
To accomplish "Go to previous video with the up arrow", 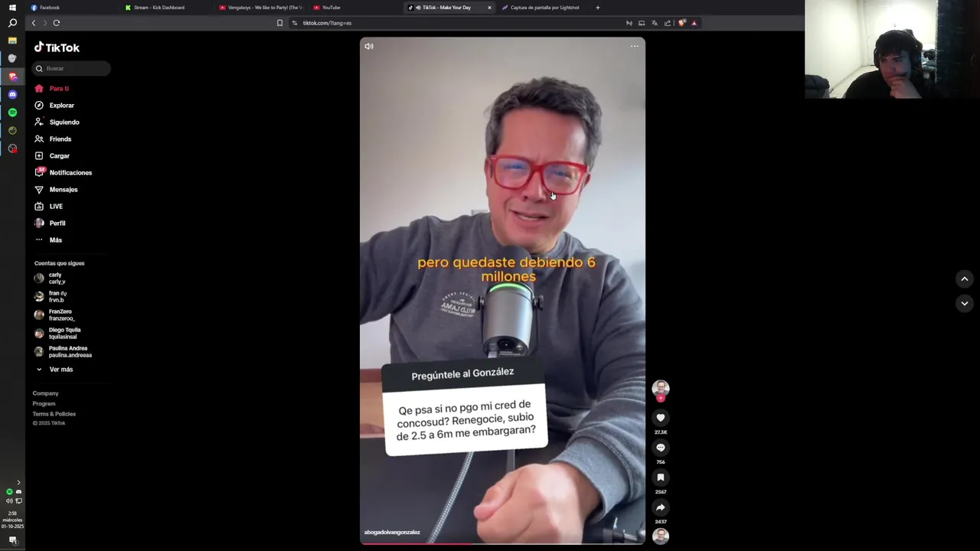I will click(x=965, y=279).
